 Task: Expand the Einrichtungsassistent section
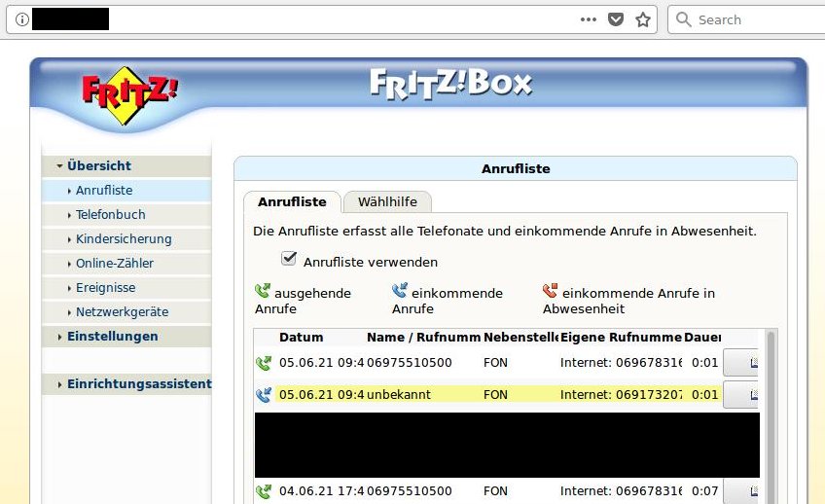126,384
